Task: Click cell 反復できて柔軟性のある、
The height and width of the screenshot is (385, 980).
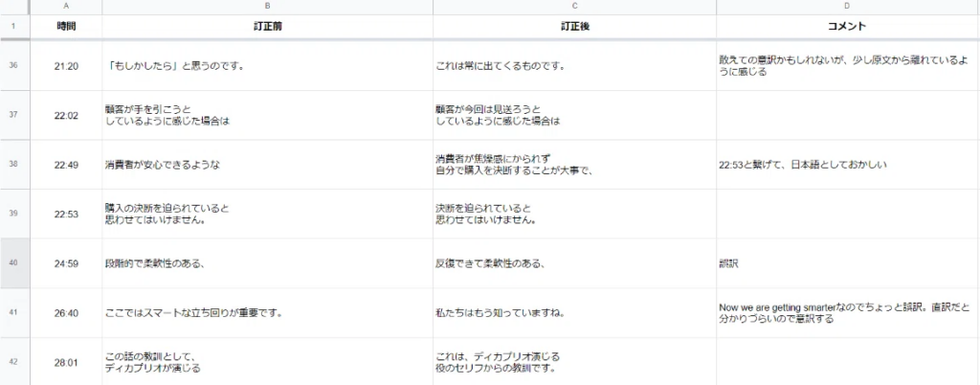Action: [x=574, y=263]
